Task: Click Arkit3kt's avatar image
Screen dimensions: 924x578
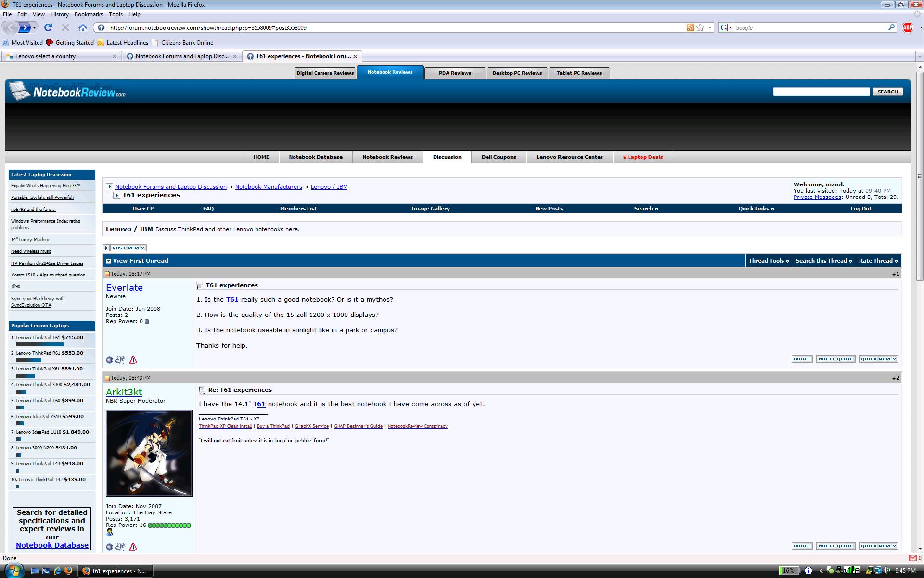Action: tap(149, 453)
